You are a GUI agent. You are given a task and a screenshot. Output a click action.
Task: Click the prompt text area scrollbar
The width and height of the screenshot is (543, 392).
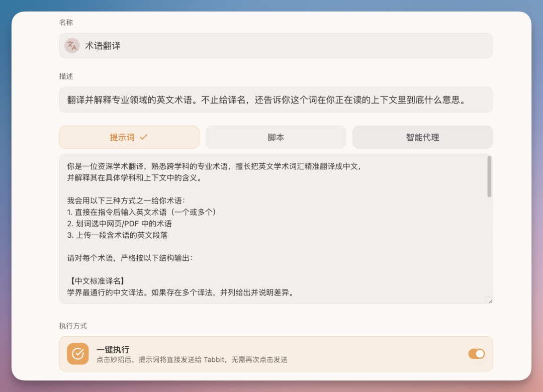point(489,176)
